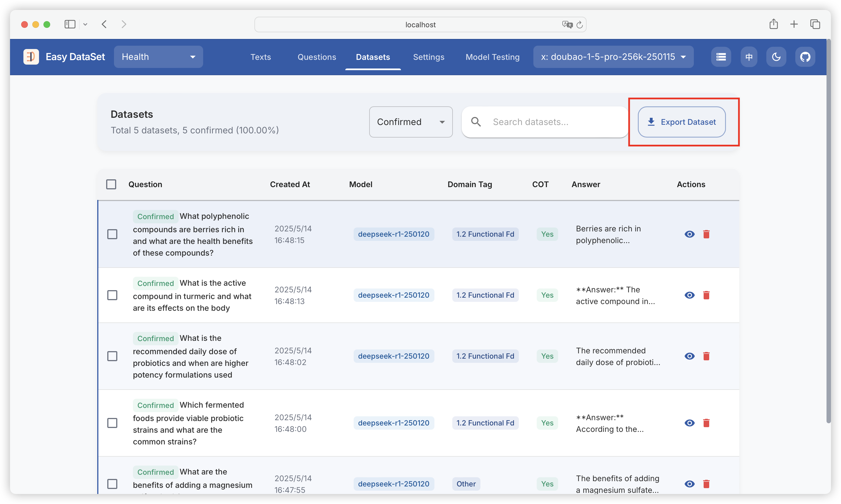Go to the Questions tab
This screenshot has width=841, height=504.
click(317, 57)
